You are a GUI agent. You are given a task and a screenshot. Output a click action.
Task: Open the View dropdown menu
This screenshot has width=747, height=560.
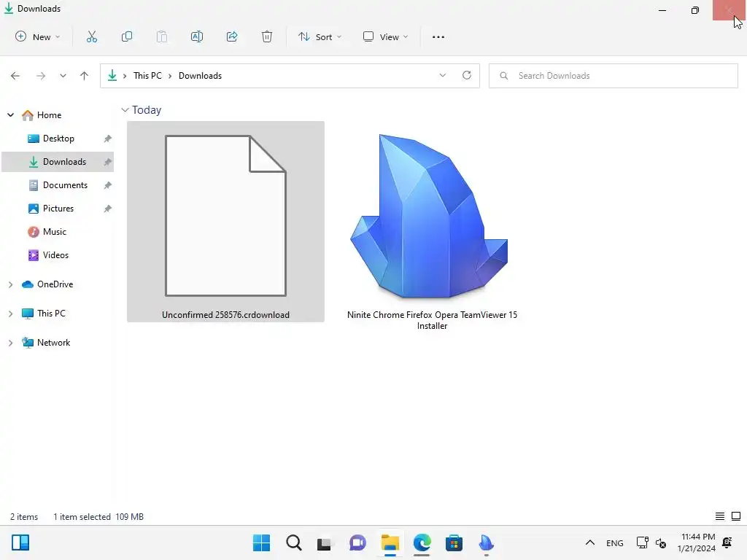(385, 36)
